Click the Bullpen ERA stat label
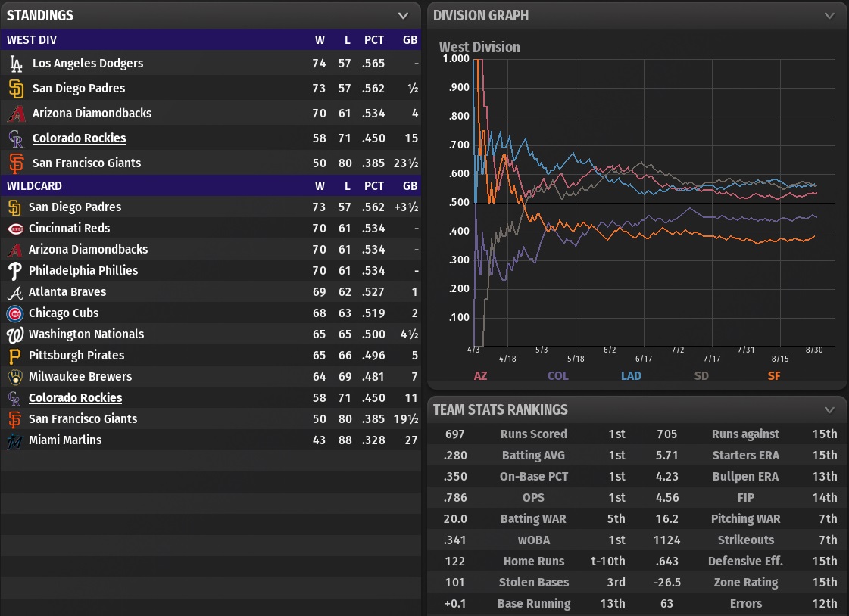This screenshot has height=616, width=849. coord(745,477)
